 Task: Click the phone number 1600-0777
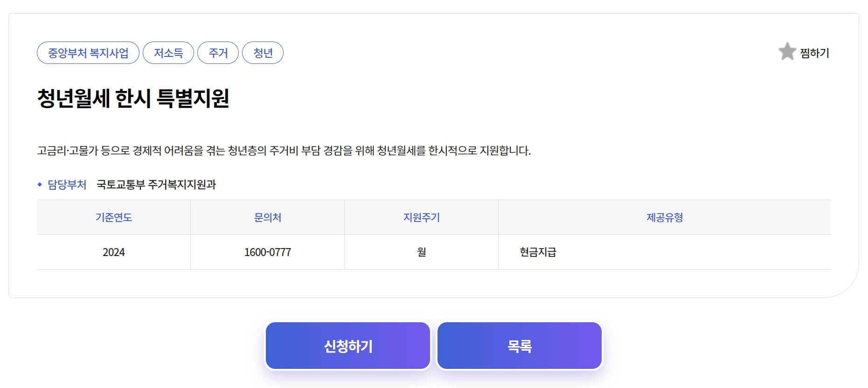pyautogui.click(x=267, y=252)
